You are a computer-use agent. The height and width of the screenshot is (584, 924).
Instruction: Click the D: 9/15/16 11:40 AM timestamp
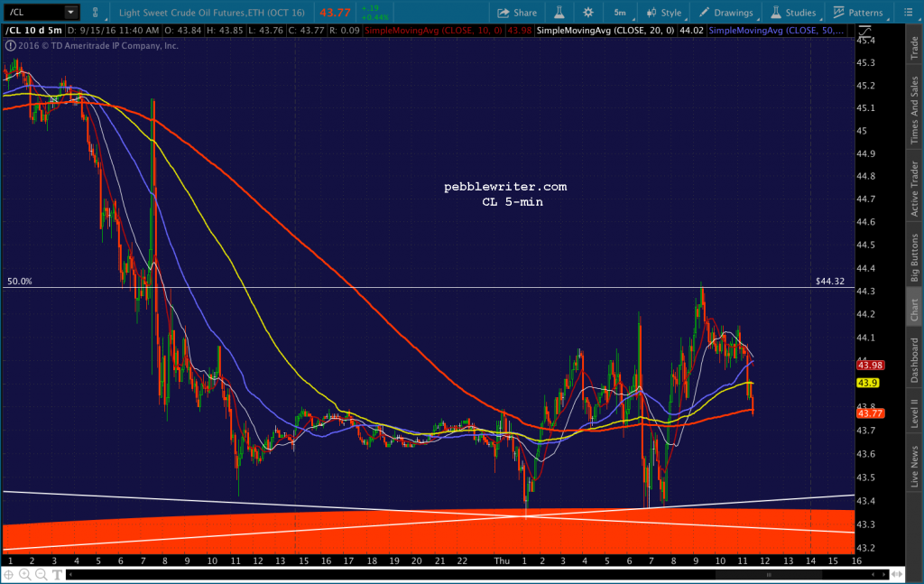pos(113,30)
